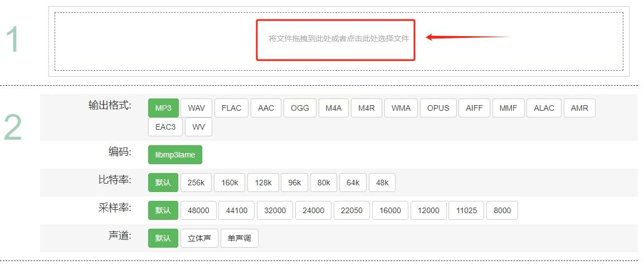The width and height of the screenshot is (644, 266).
Task: Set bitrate to 256k
Action: coord(196,183)
